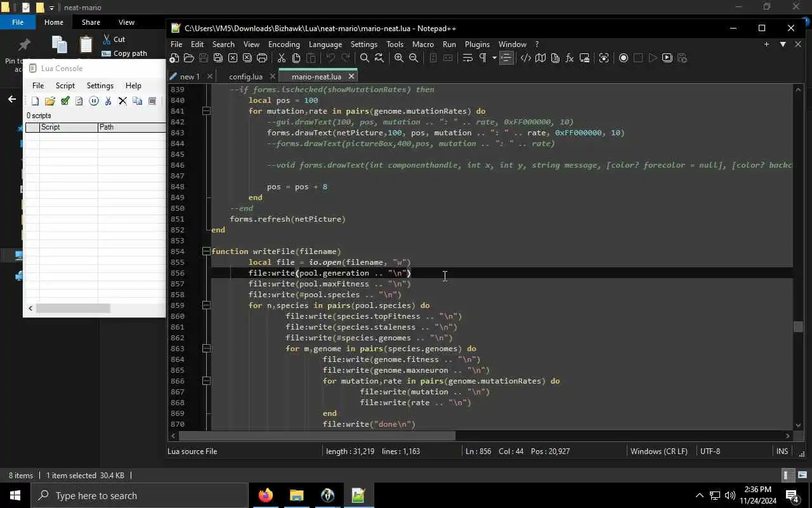The image size is (812, 508).
Task: Collapse the fold at line 866
Action: tap(206, 381)
